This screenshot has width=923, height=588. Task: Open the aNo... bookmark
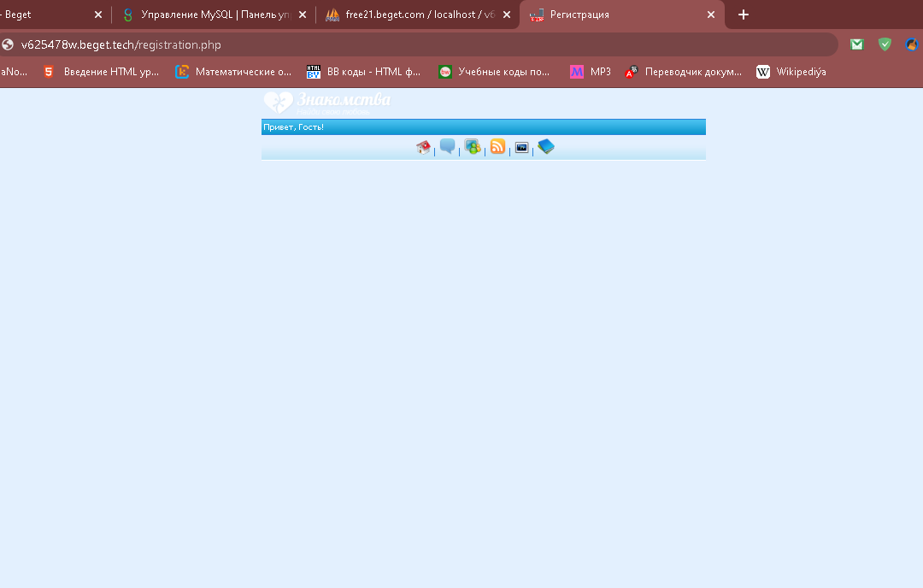[15, 72]
